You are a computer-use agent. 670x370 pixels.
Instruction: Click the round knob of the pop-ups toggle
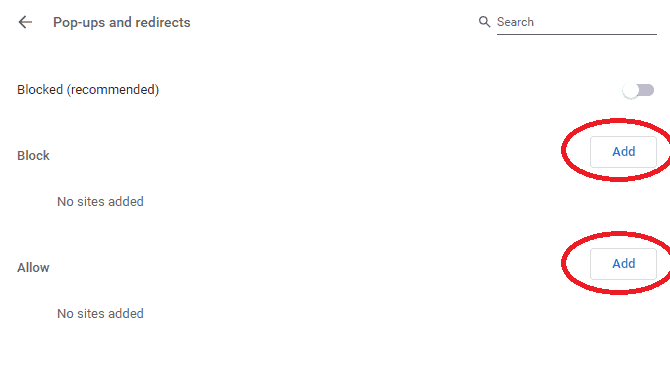(630, 91)
